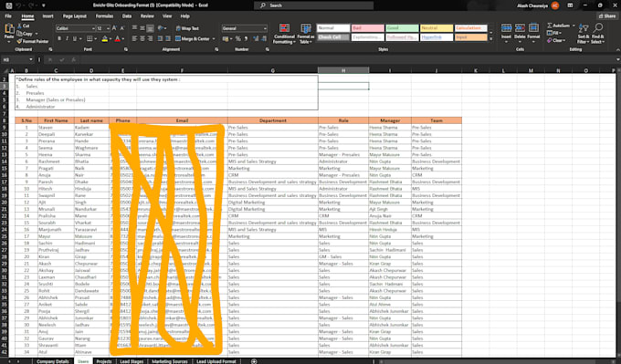
Task: Open the Merge & Center dropdown arrow
Action: pos(214,39)
